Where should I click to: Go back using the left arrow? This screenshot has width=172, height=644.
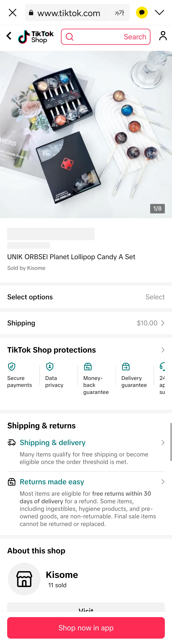point(9,36)
